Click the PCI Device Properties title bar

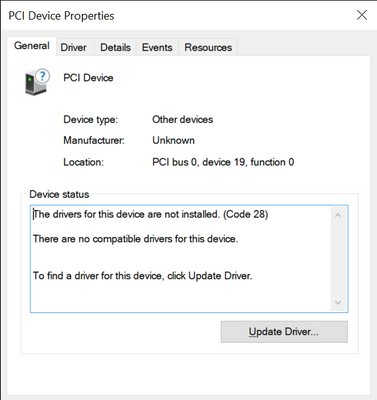point(177,15)
